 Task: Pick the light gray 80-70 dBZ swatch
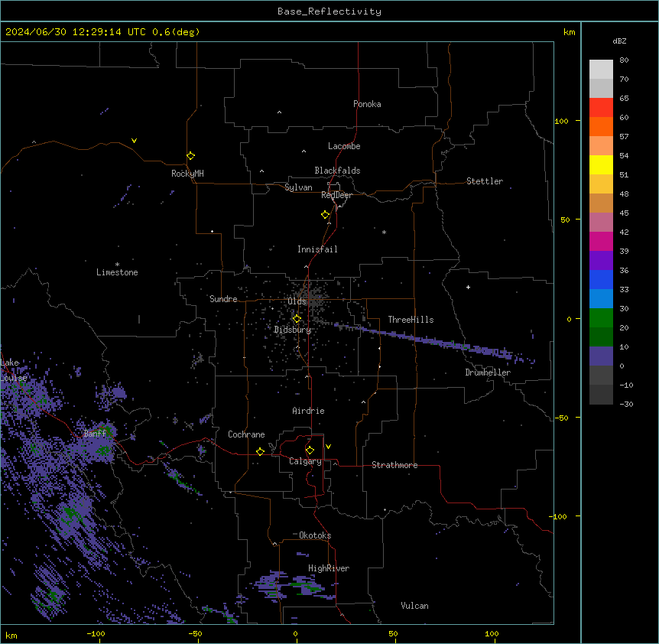point(601,70)
